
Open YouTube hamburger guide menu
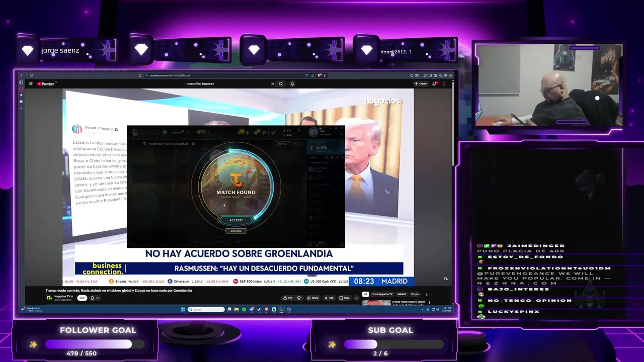[x=31, y=83]
